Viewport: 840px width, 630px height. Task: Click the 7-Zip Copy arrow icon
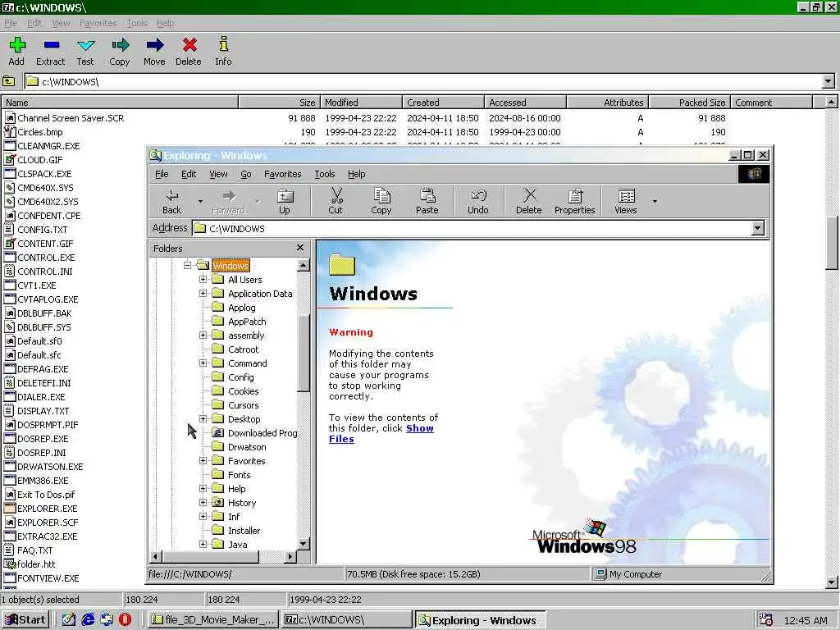point(120,51)
